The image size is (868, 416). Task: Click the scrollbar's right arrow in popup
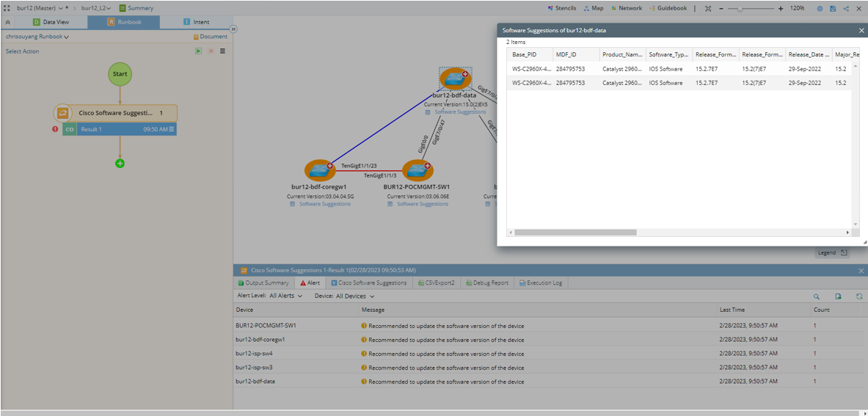click(x=847, y=233)
